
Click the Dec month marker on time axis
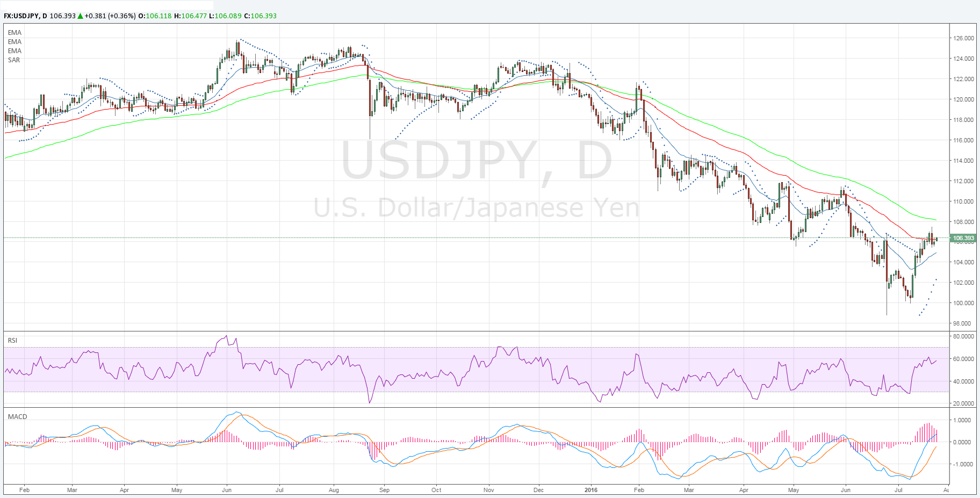click(538, 490)
